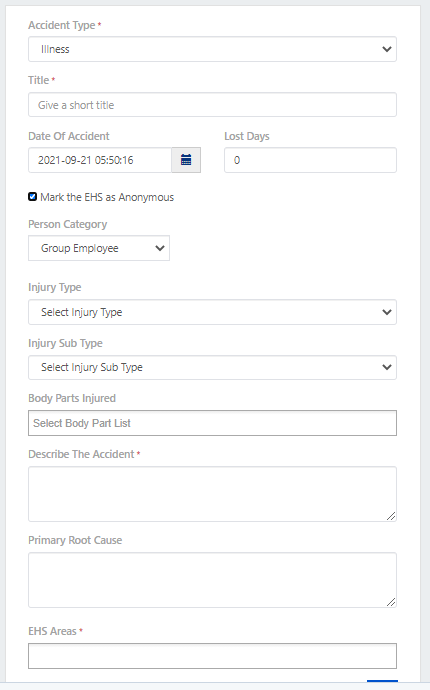The height and width of the screenshot is (690, 430).
Task: Open the Accident Type Illness dropdown
Action: 213,49
